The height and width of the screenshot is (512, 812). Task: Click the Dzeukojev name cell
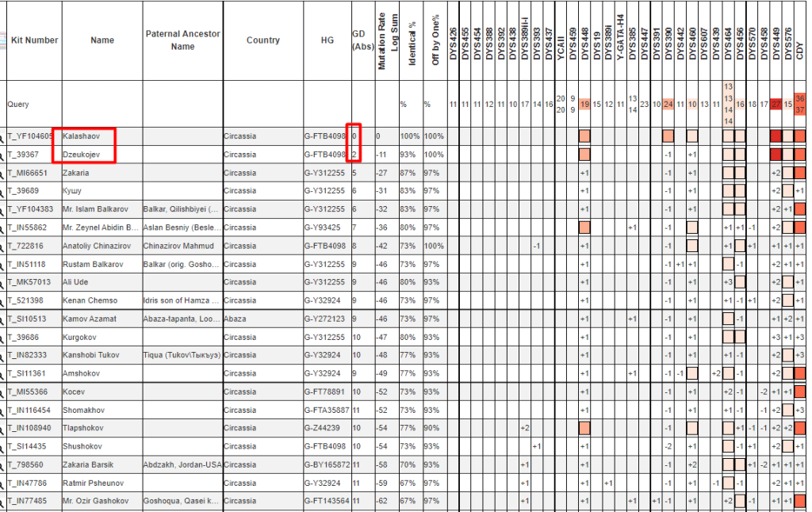click(x=82, y=155)
